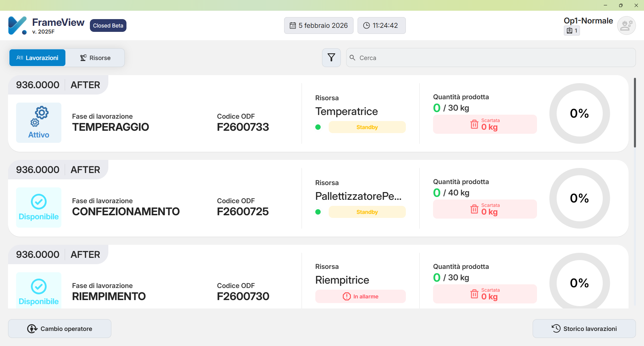Click the date field 5 febbraio 2026
The height and width of the screenshot is (346, 644).
click(x=319, y=25)
